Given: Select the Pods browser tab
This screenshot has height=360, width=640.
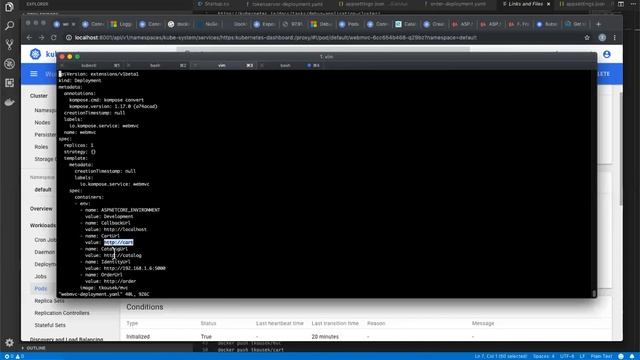Looking at the screenshot, I should pos(350,24).
